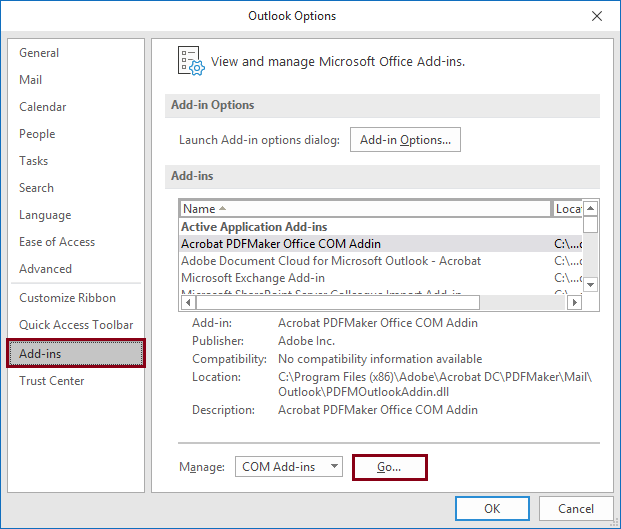Screen dimensions: 621x529
Task: Click the Location column header
Action: pos(568,209)
